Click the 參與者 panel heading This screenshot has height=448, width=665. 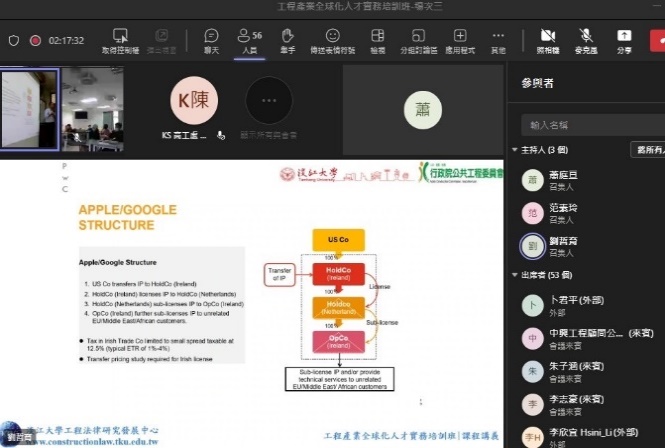(x=538, y=83)
